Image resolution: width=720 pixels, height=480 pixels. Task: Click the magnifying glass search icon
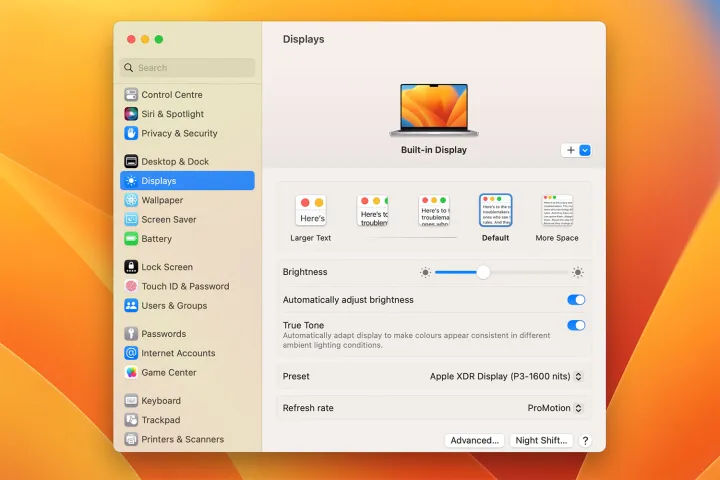129,68
